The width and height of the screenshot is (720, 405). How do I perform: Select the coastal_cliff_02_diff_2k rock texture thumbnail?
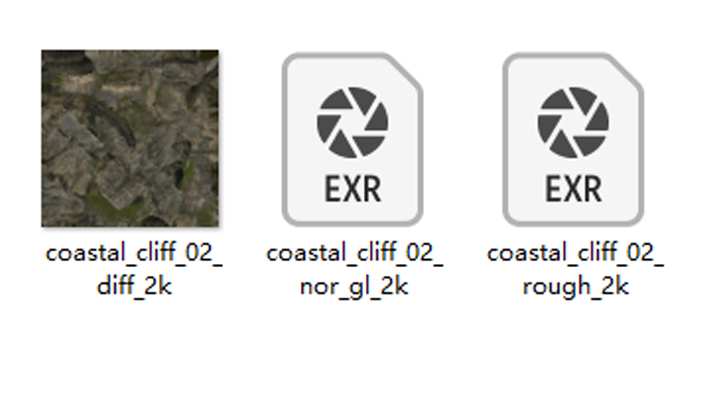pyautogui.click(x=130, y=138)
